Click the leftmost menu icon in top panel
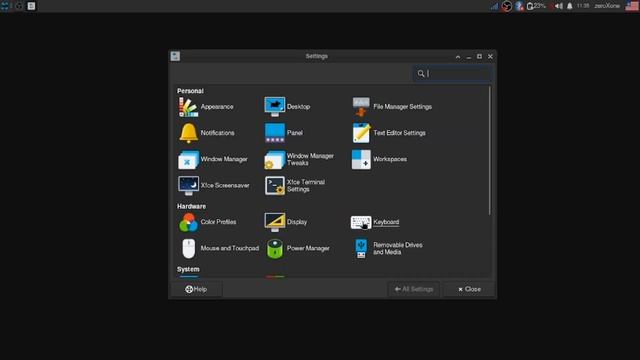 click(x=4, y=6)
